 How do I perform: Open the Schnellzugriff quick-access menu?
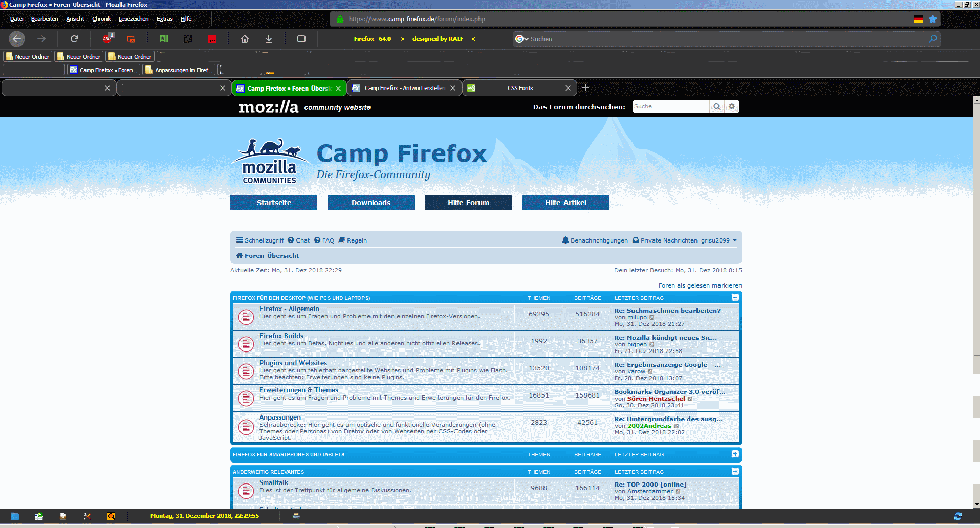coord(260,240)
